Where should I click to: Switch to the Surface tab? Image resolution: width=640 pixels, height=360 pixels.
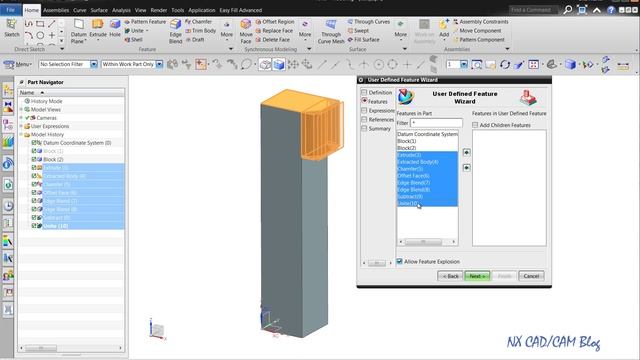pyautogui.click(x=99, y=10)
